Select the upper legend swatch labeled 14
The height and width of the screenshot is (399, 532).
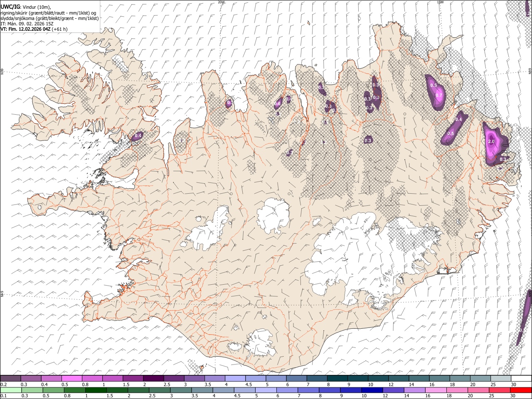point(419,378)
